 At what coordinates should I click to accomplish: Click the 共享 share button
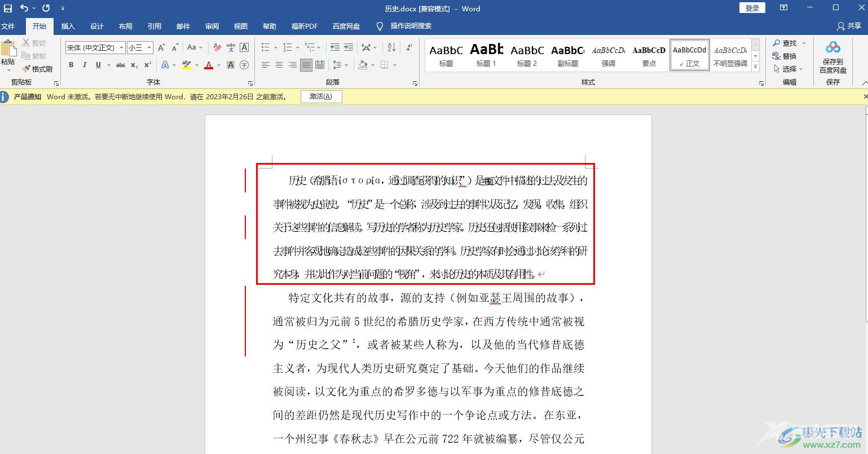tap(849, 26)
